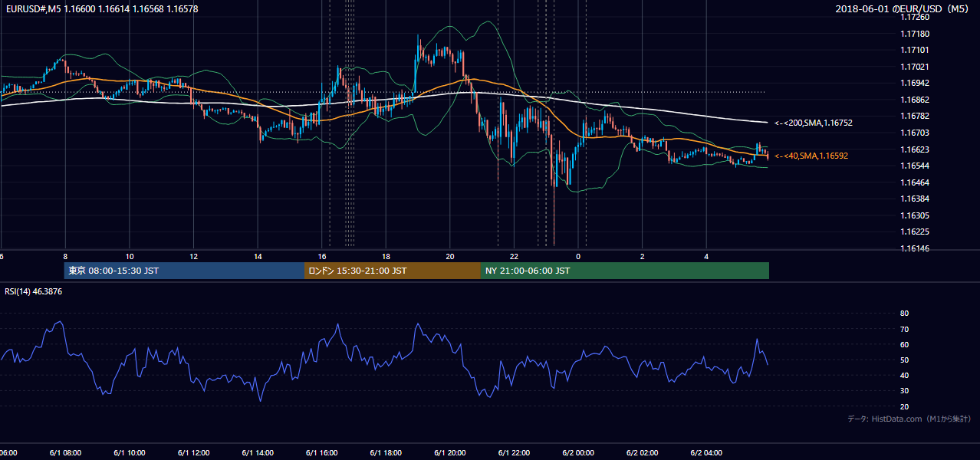Click the Tokyo 08:00-15:30 JST session bar
Viewport: 980px width, 460px height.
coord(184,271)
